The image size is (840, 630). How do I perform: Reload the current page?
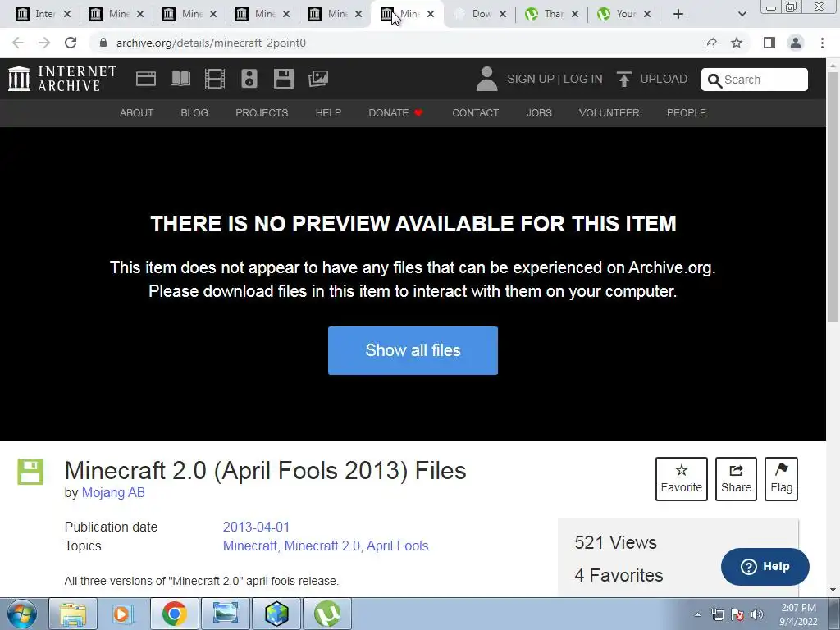pyautogui.click(x=71, y=43)
